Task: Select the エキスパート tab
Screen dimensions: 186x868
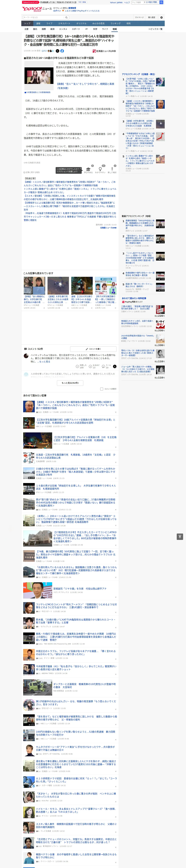Action: [64, 23]
